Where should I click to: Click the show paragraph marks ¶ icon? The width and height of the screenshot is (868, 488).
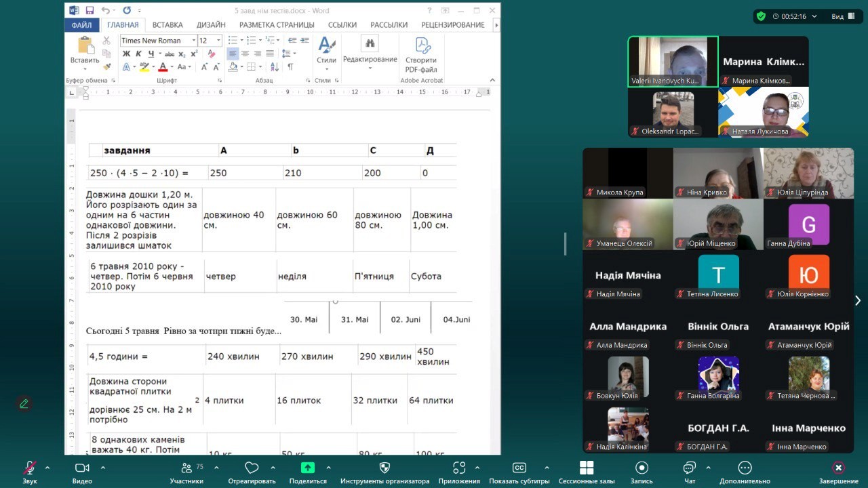click(x=290, y=66)
